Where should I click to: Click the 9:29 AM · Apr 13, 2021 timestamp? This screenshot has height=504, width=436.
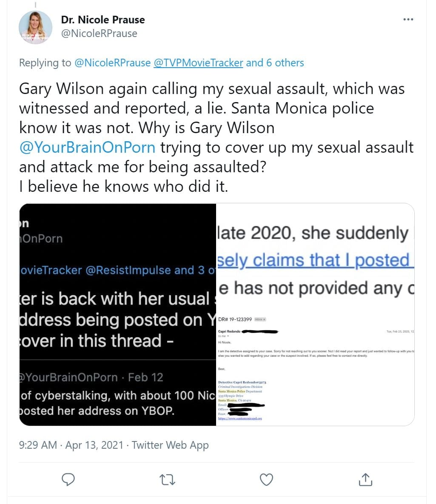point(71,445)
